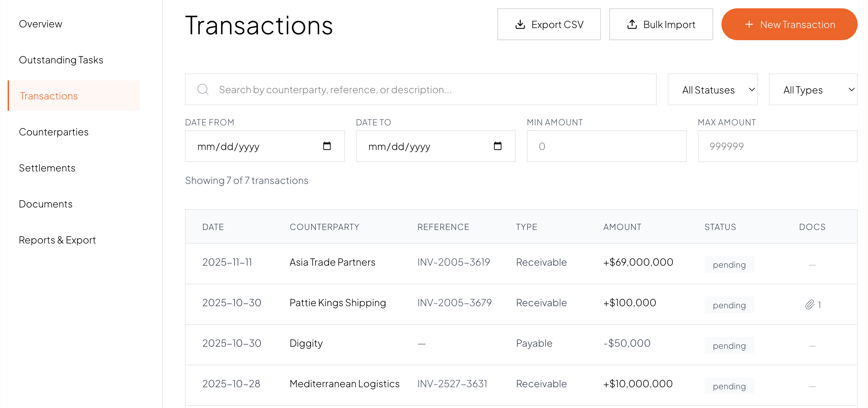Open the Date To calendar picker icon
The width and height of the screenshot is (868, 408).
pyautogui.click(x=497, y=146)
